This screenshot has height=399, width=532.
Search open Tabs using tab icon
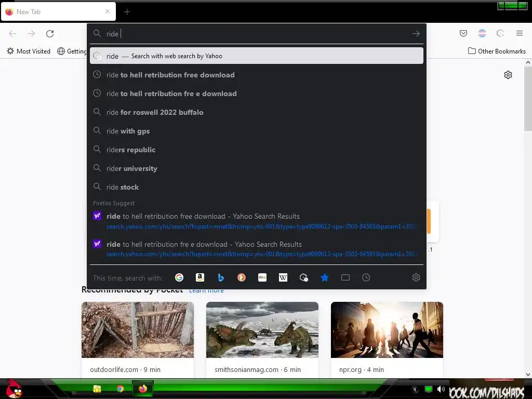[345, 277]
